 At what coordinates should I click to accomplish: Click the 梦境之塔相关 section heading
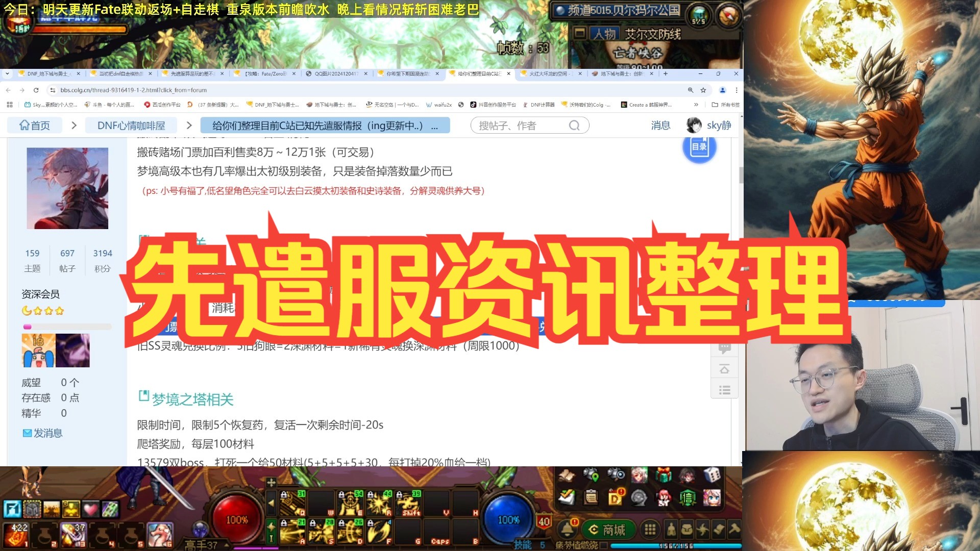[x=192, y=399]
